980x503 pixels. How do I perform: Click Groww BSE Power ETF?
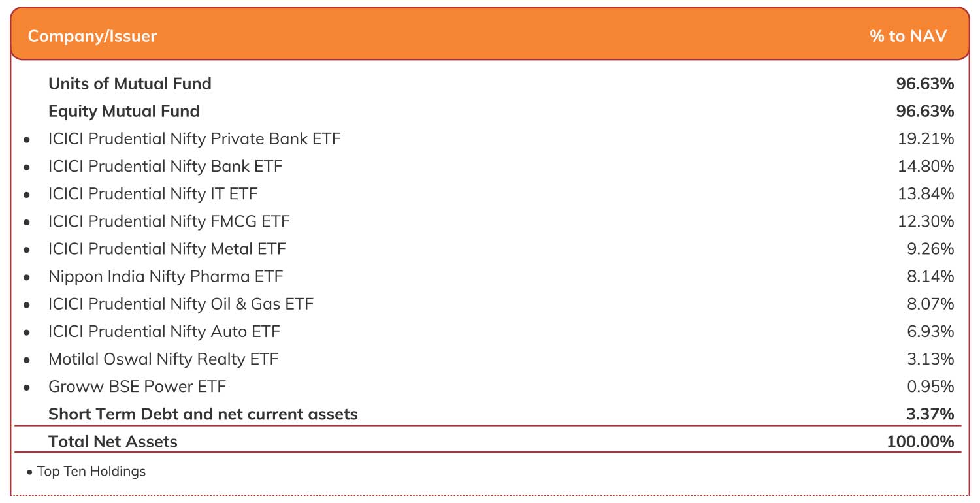point(137,386)
